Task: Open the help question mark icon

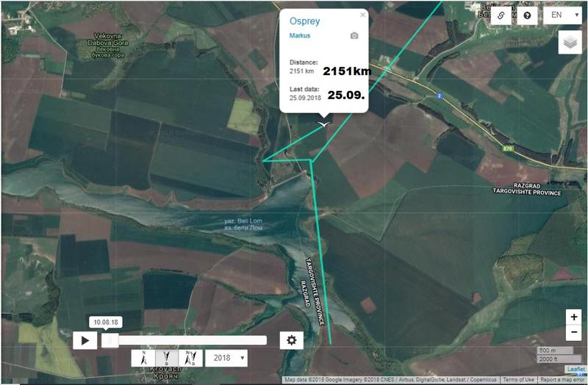Action: (527, 15)
